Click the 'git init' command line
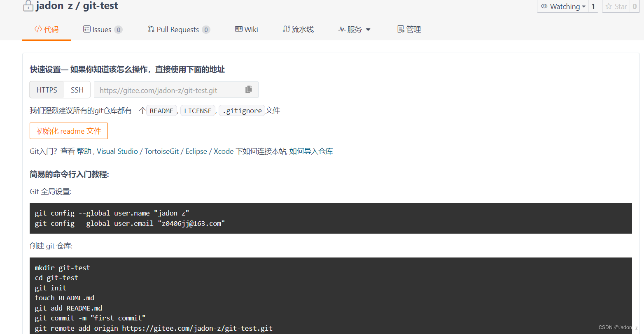The height and width of the screenshot is (334, 644). (x=51, y=288)
